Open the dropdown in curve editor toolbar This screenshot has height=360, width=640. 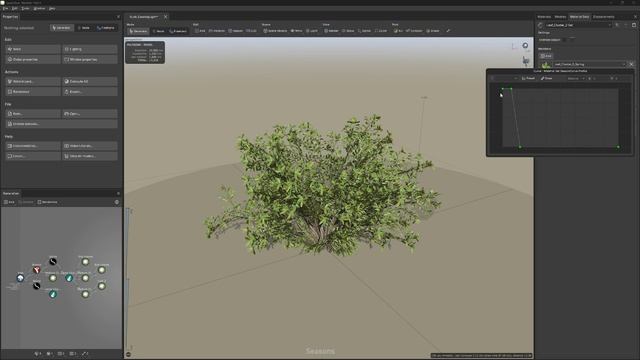[576, 78]
